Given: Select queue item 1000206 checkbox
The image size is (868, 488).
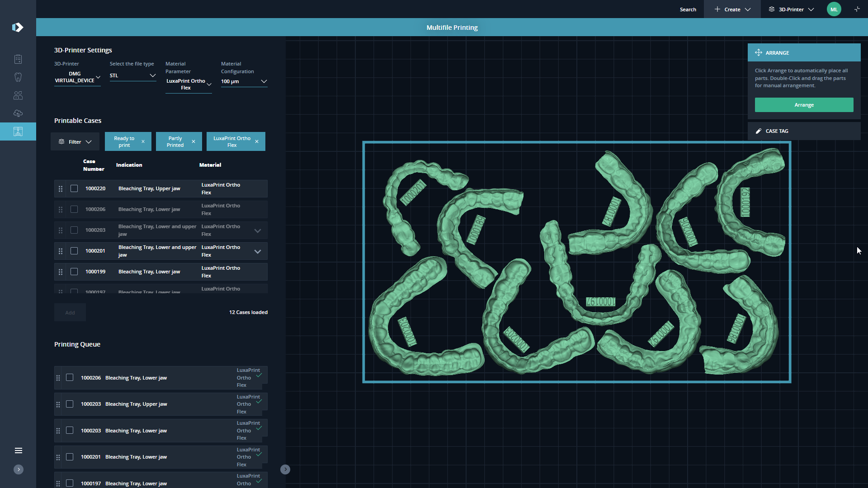Looking at the screenshot, I should click(70, 377).
